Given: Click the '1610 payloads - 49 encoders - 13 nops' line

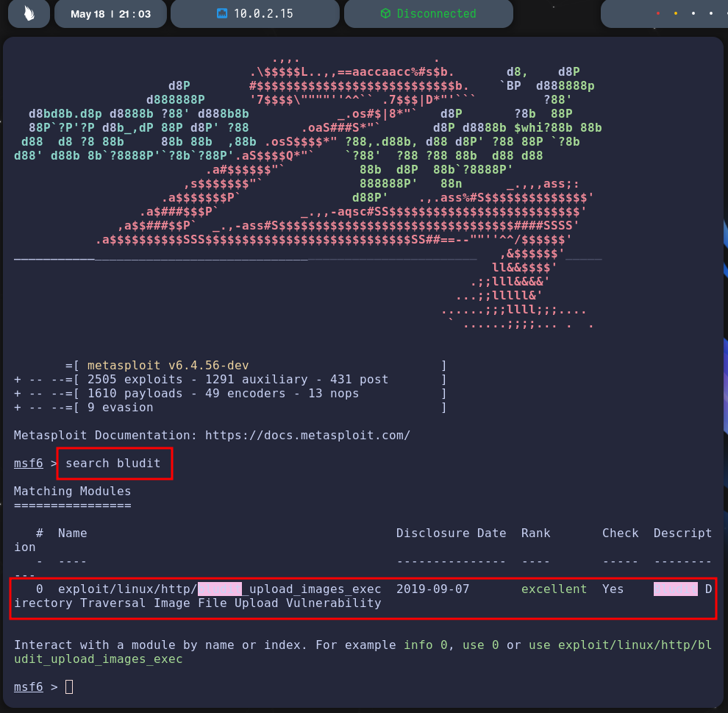Looking at the screenshot, I should coord(223,394).
